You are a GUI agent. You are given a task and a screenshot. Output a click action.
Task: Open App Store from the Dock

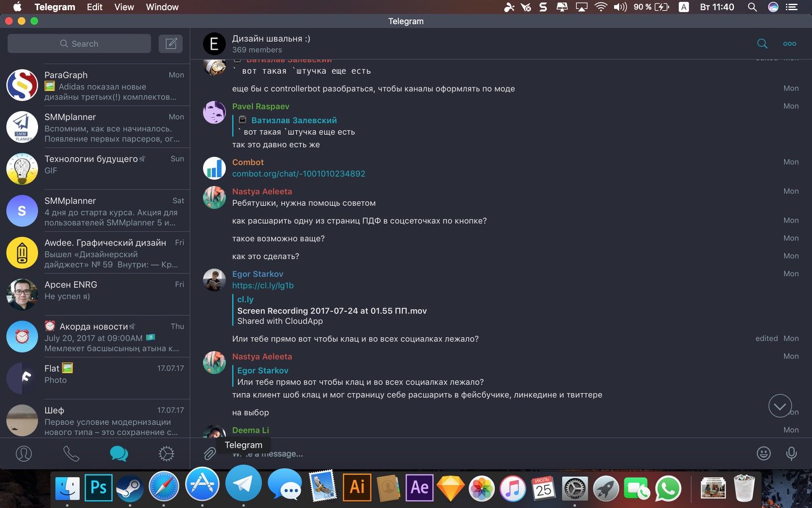click(x=202, y=485)
